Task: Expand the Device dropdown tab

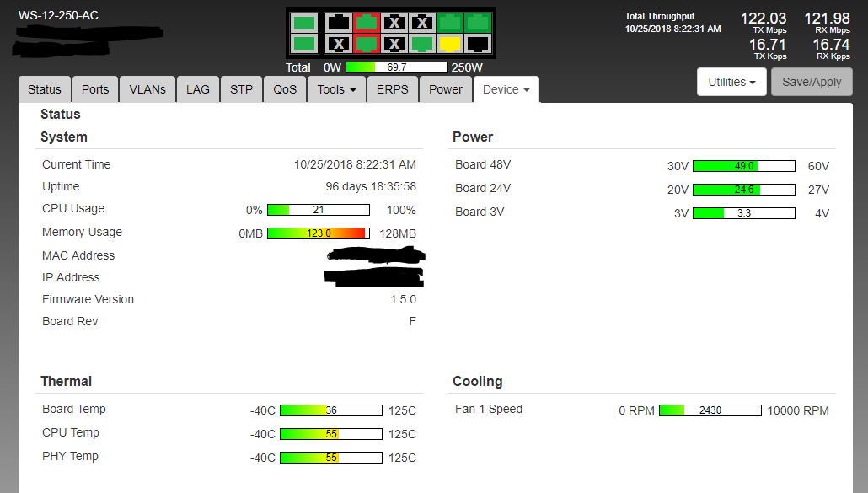Action: (506, 89)
